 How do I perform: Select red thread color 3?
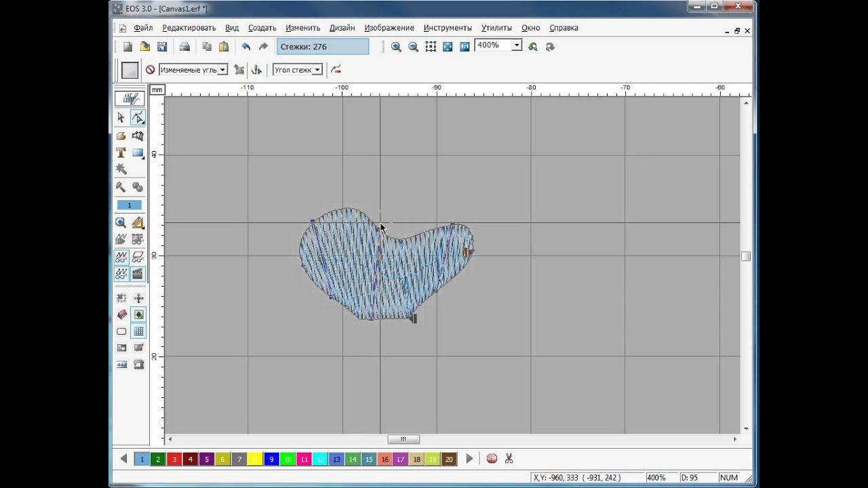click(174, 459)
